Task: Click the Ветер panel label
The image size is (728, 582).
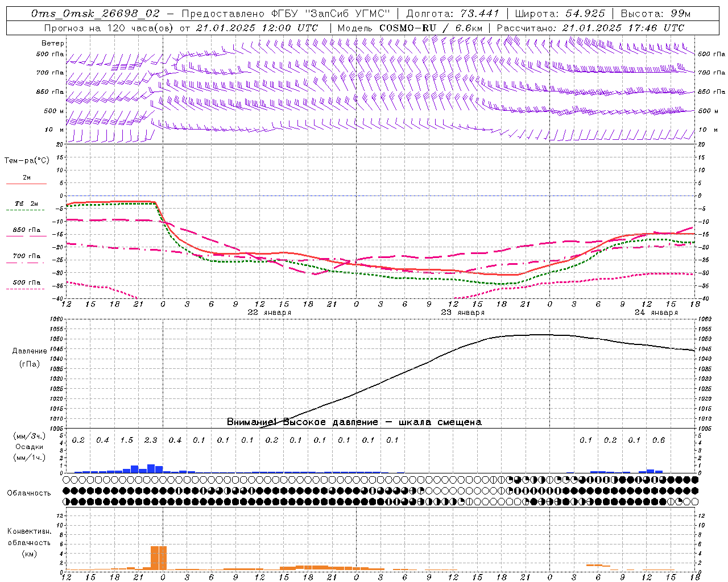Action: click(53, 43)
